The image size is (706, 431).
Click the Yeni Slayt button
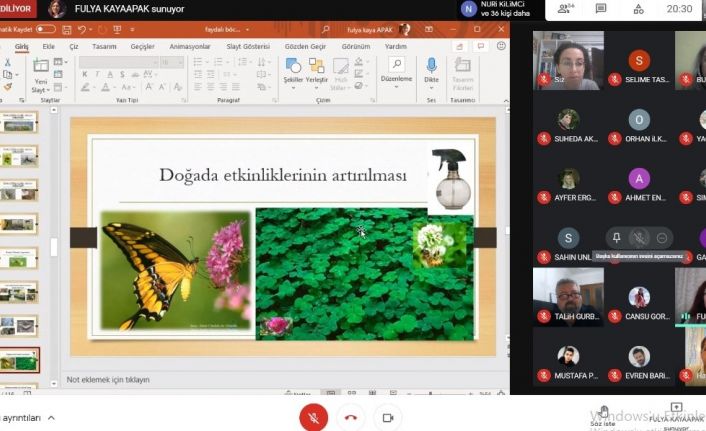pyautogui.click(x=41, y=76)
